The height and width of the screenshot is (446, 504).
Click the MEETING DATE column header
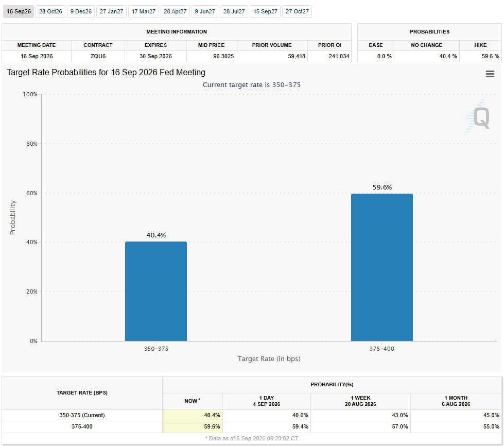point(37,45)
